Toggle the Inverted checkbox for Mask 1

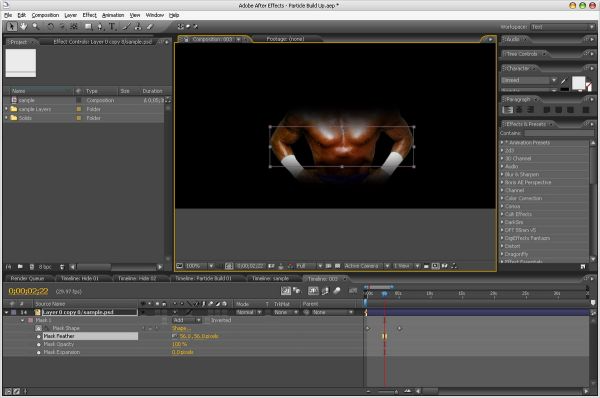[207, 320]
